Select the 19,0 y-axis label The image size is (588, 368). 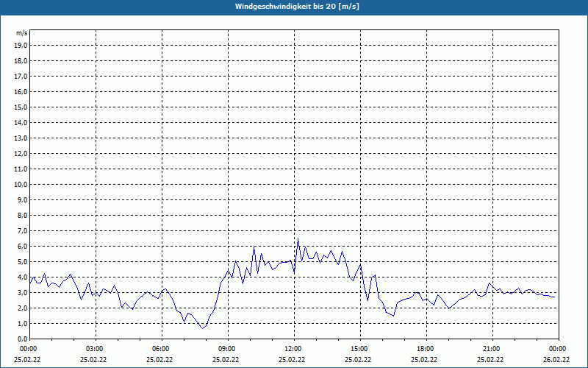click(x=21, y=45)
